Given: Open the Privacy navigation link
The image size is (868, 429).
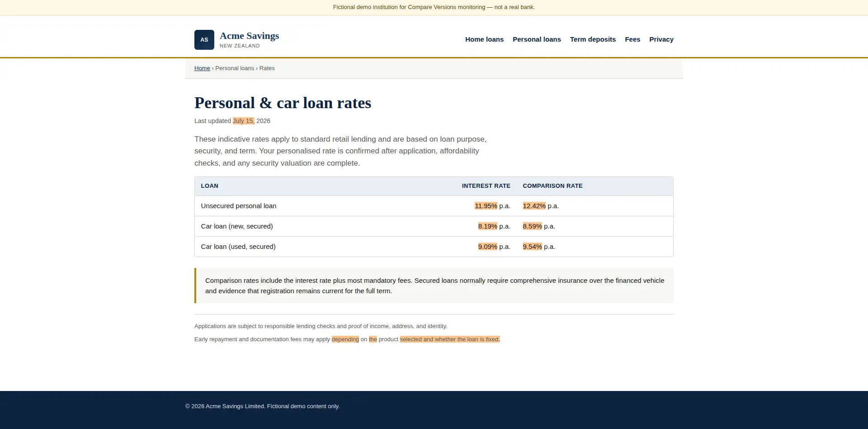Looking at the screenshot, I should tap(661, 39).
